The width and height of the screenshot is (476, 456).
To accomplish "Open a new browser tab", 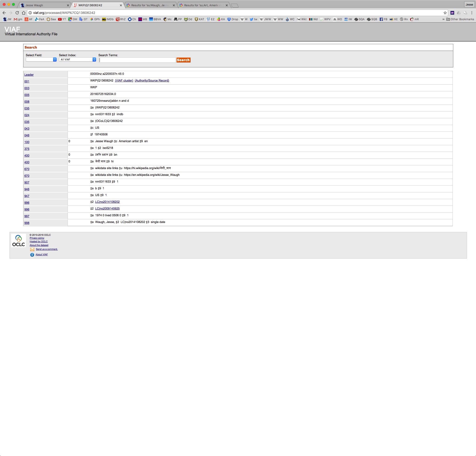I will (x=235, y=5).
